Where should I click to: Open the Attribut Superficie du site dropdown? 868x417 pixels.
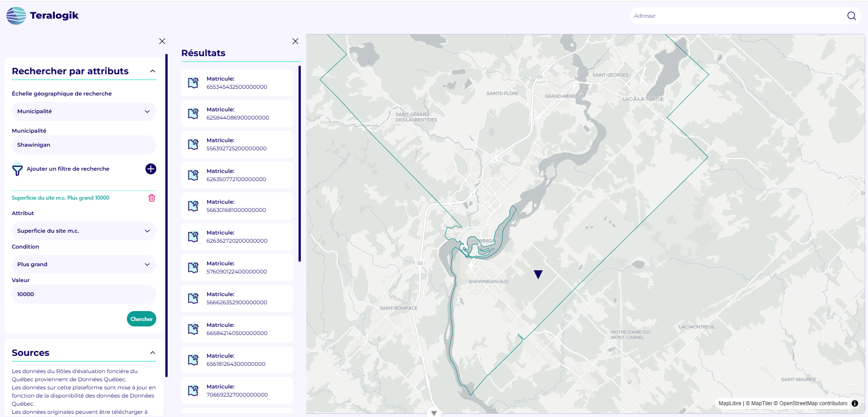[x=84, y=231]
